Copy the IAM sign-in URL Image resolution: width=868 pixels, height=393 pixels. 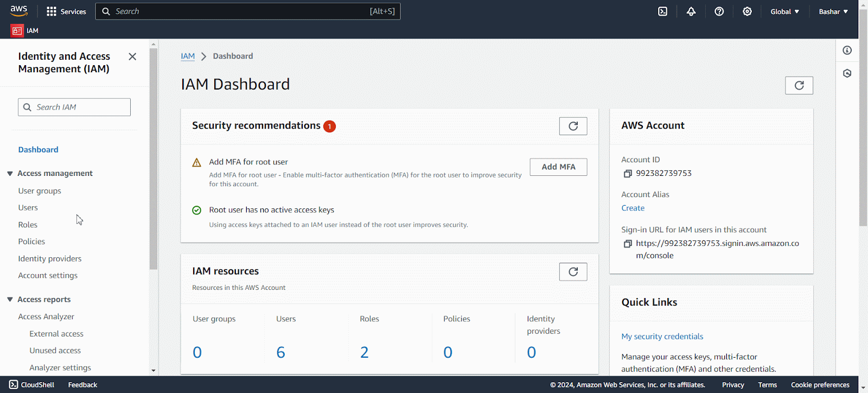coord(628,244)
